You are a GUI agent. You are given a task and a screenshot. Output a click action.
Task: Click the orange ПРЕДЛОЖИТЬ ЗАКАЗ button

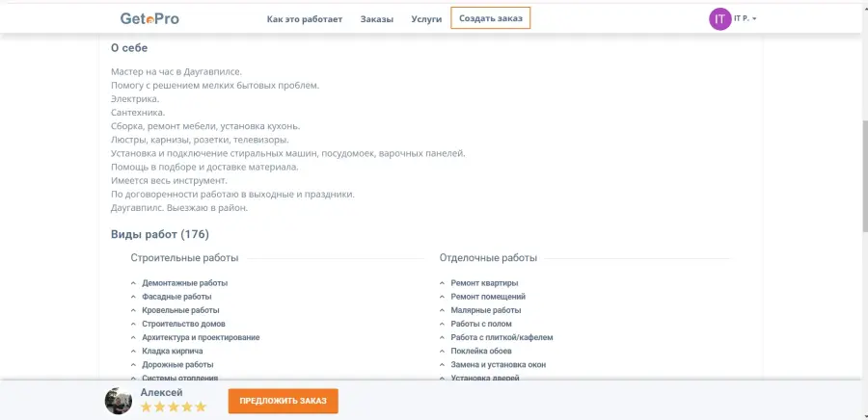coord(283,401)
